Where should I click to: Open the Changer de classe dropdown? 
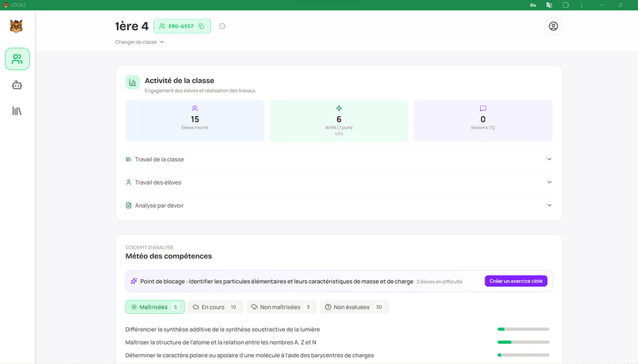pos(139,42)
